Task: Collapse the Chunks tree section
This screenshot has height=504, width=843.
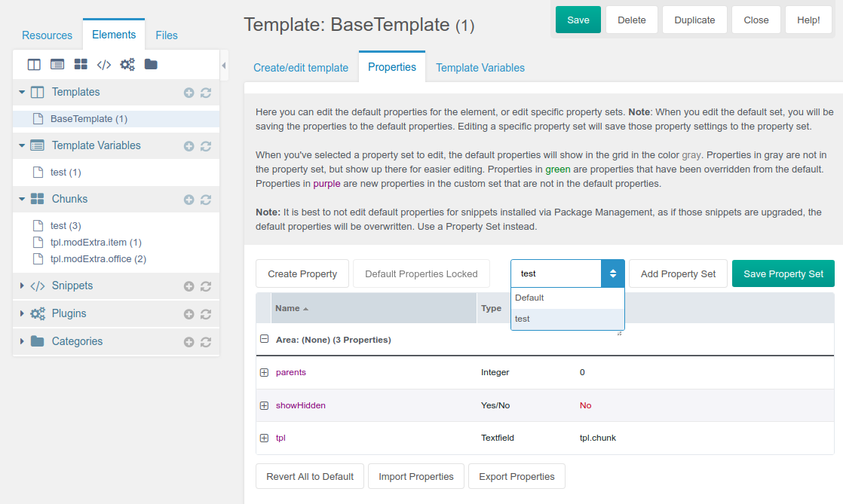Action: pos(22,199)
